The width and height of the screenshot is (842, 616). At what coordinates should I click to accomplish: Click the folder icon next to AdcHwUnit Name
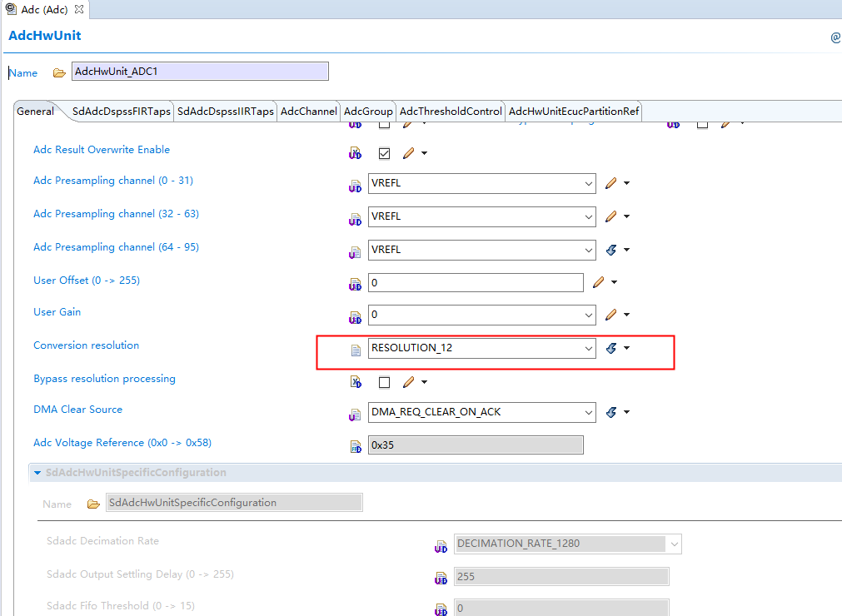click(x=59, y=73)
